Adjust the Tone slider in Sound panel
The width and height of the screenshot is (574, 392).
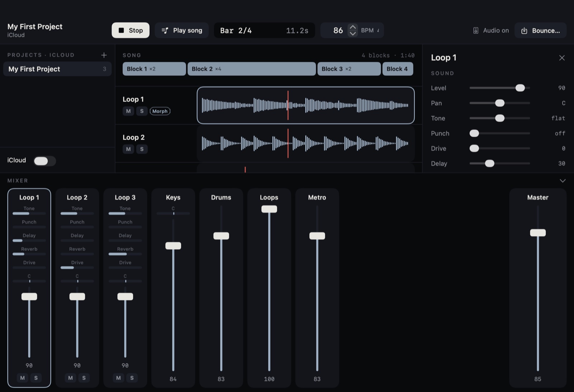(x=500, y=118)
